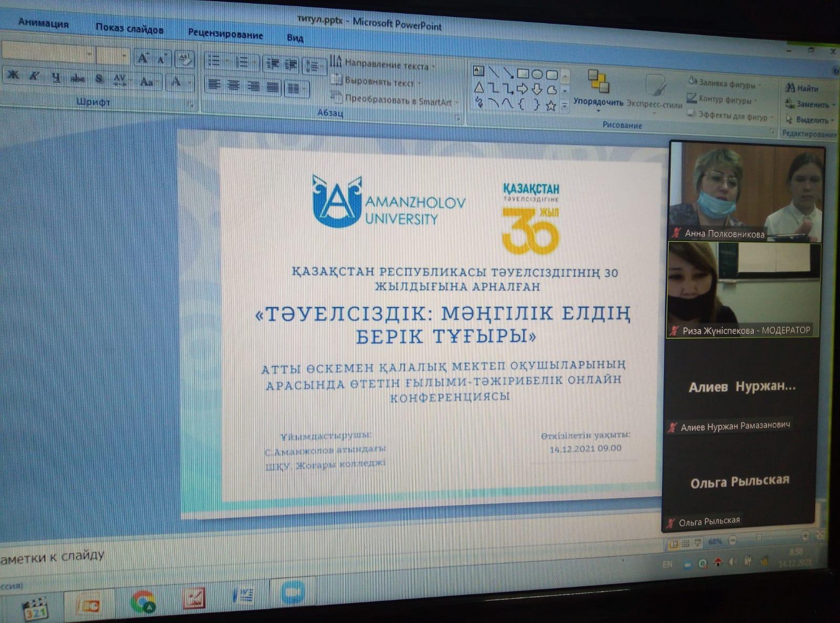The height and width of the screenshot is (623, 840).
Task: Select the left brace shape
Action: (x=522, y=104)
